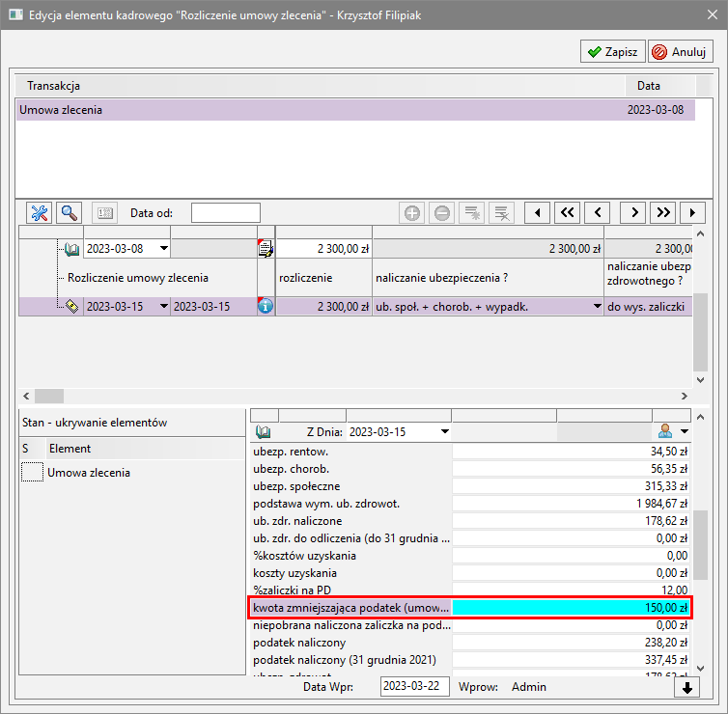
Task: Open the wrench and screwdriver settings tool
Action: point(39,213)
